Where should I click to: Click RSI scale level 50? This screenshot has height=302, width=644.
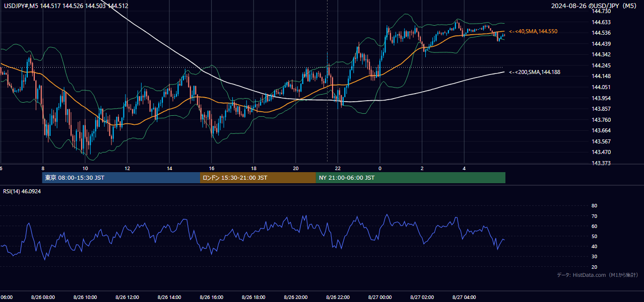pyautogui.click(x=594, y=236)
